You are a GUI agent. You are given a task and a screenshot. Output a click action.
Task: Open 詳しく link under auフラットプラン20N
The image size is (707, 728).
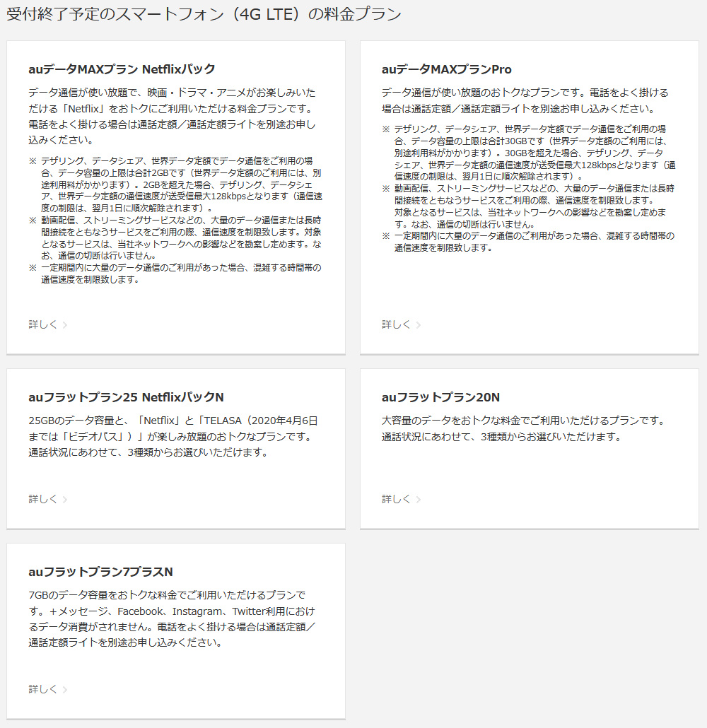click(x=396, y=499)
